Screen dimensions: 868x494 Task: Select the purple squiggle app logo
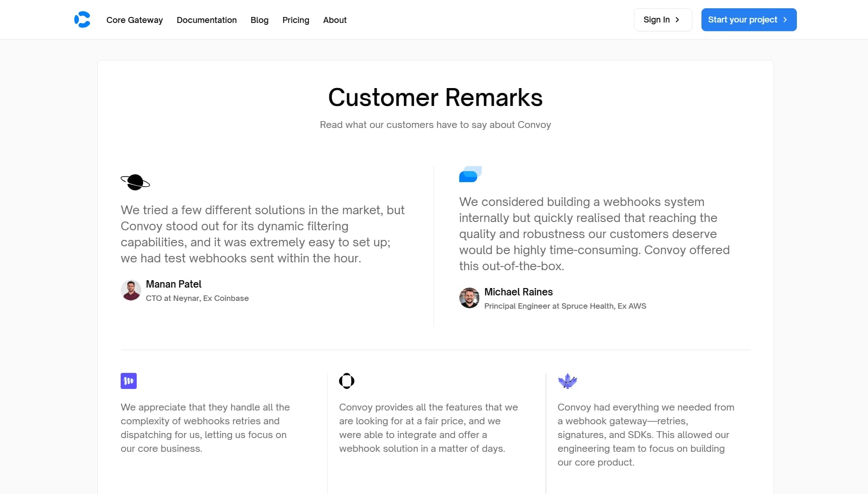(128, 381)
